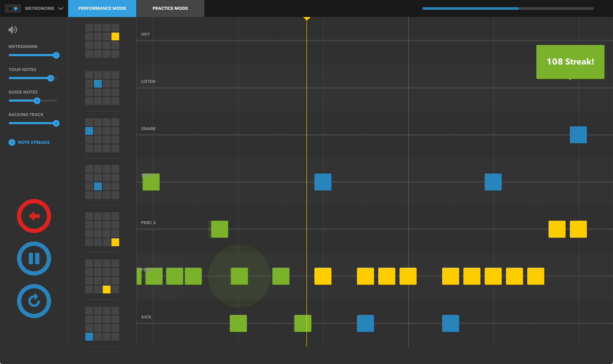Click the Your Notes volume slider handle
Image resolution: width=613 pixels, height=364 pixels.
(51, 78)
